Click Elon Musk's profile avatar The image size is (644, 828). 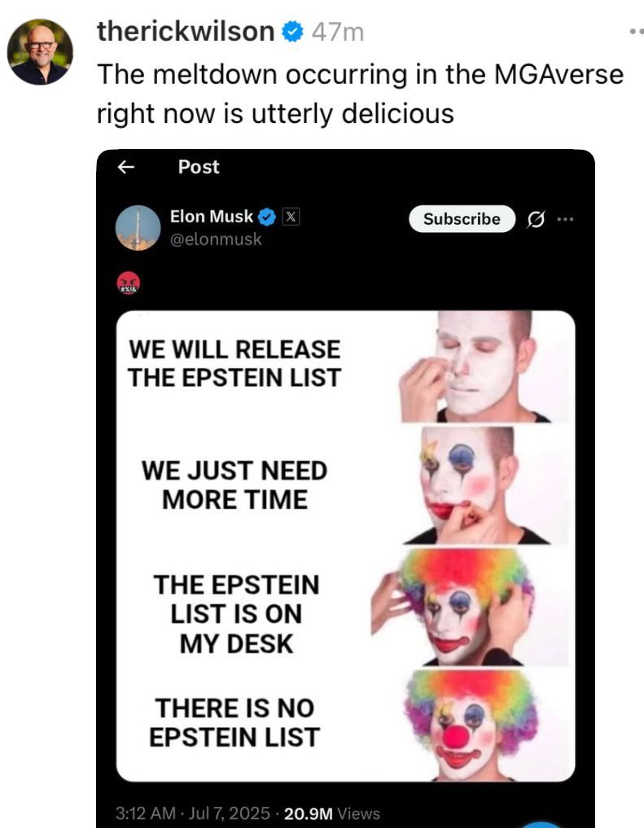coord(138,228)
